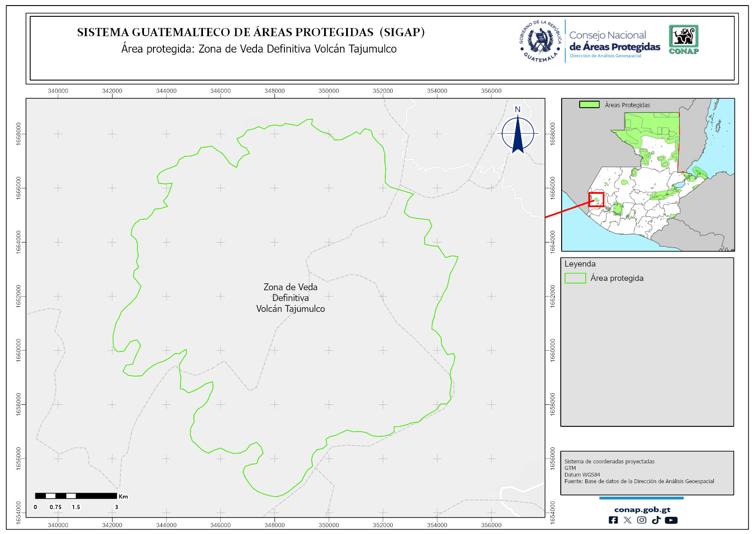This screenshot has height=534, width=756.
Task: Open the X (Twitter) social icon
Action: 627,520
